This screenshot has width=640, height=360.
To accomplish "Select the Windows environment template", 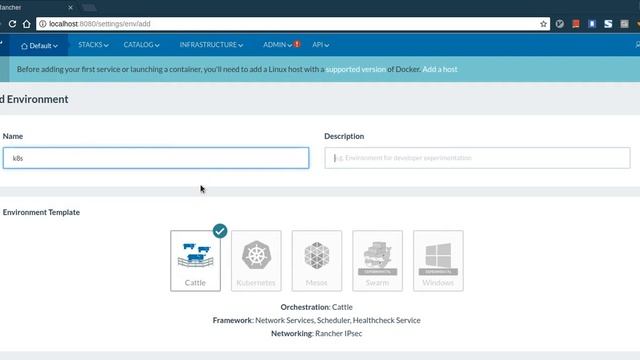I will click(x=438, y=261).
